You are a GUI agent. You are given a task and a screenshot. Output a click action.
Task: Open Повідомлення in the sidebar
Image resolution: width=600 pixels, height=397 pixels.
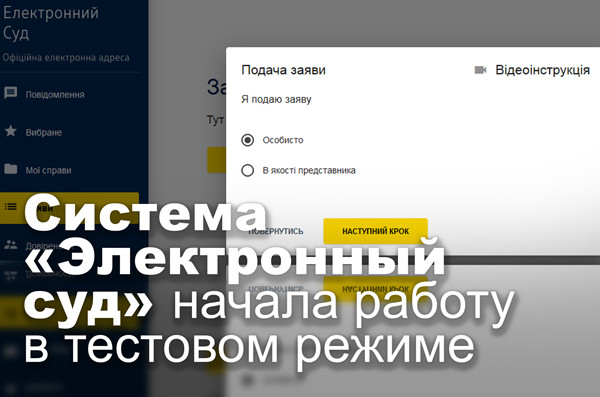tap(55, 95)
